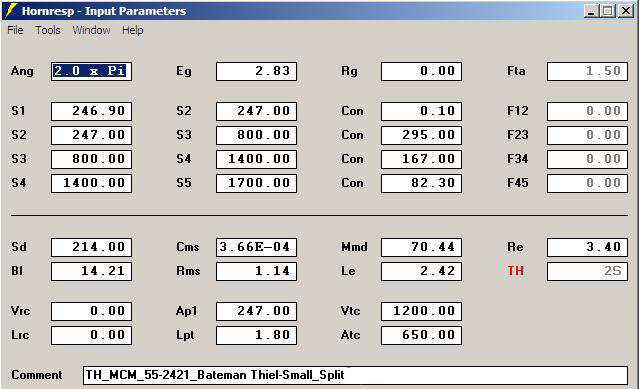Viewport: 639px width, 389px height.
Task: Edit the Sd field valued 214.00
Action: coord(91,247)
